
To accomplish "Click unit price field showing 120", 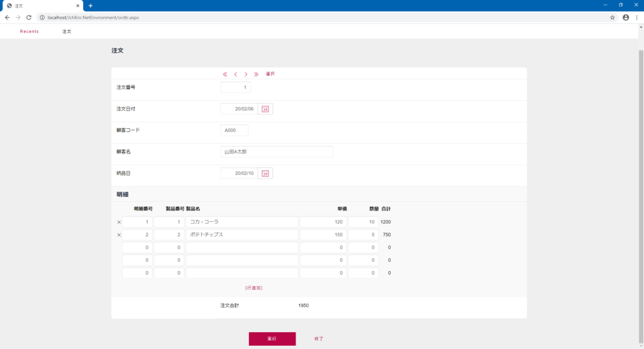I will tap(323, 222).
